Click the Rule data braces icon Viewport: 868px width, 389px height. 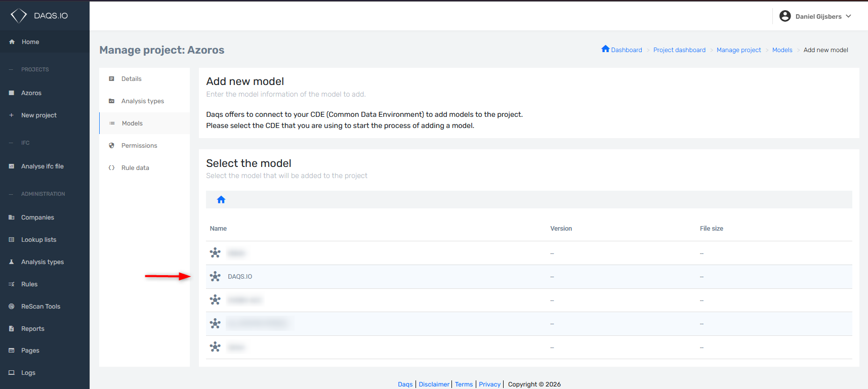tap(112, 168)
